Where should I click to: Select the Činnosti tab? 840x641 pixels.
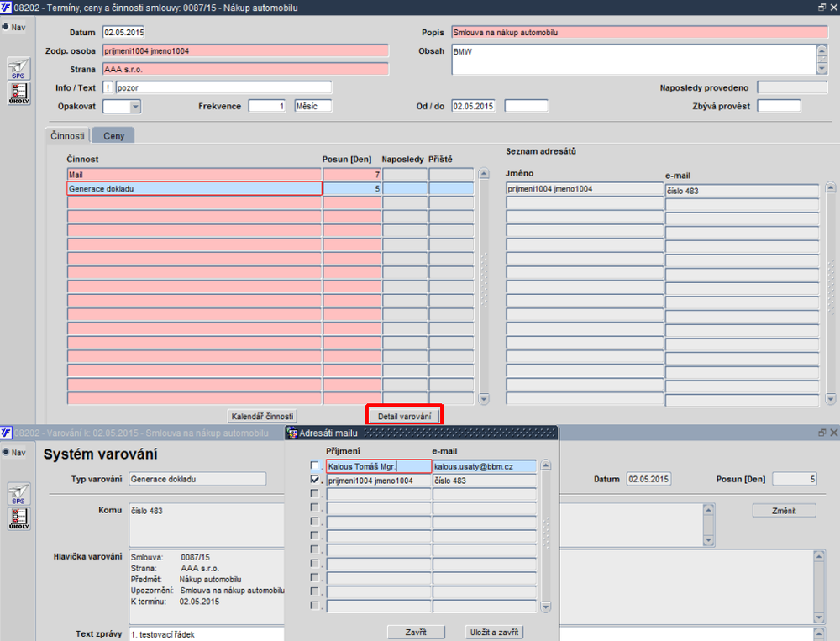click(x=68, y=136)
